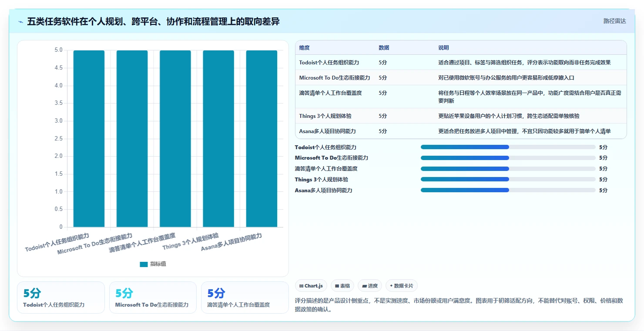Click the Todoist个人任务组织能力 bar in the chart
Image resolution: width=644 pixels, height=331 pixels.
coord(89,138)
